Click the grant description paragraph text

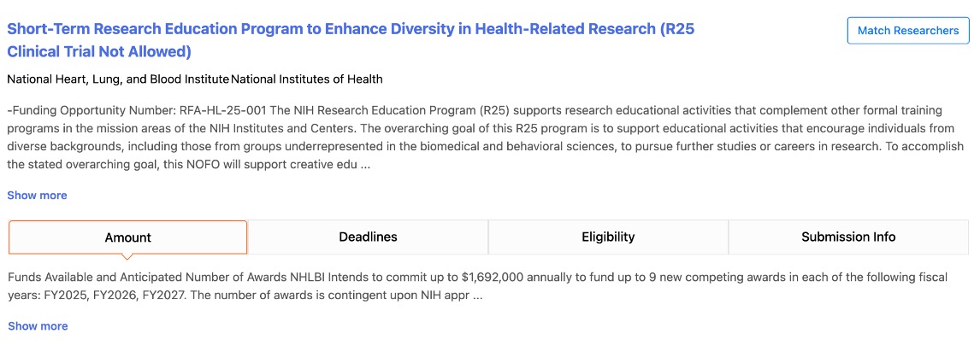coord(485,138)
